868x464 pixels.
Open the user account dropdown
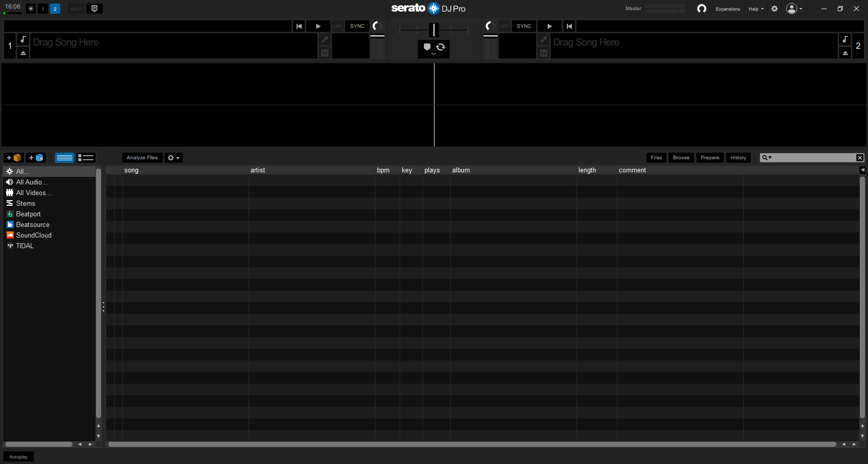coord(794,9)
